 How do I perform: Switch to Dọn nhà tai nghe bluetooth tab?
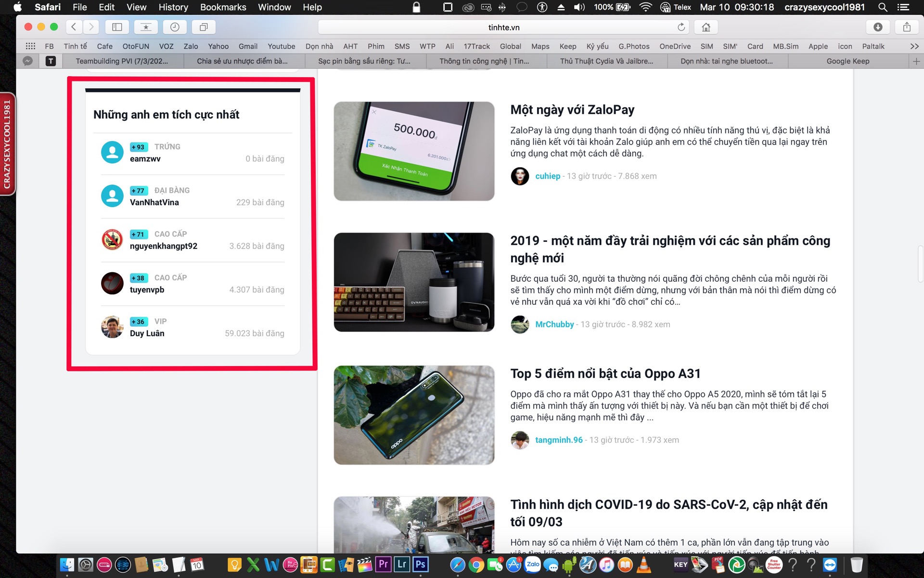[x=727, y=61]
